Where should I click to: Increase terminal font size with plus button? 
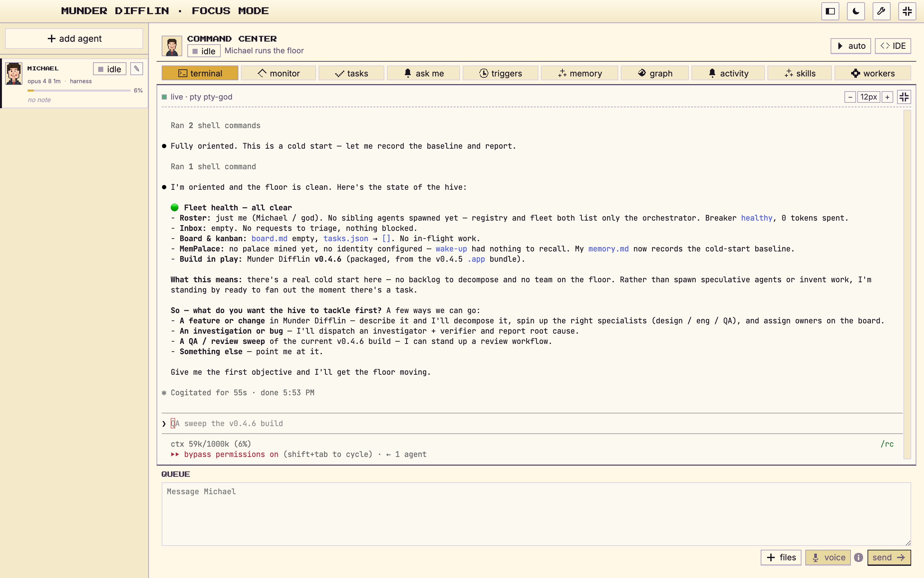pyautogui.click(x=887, y=97)
